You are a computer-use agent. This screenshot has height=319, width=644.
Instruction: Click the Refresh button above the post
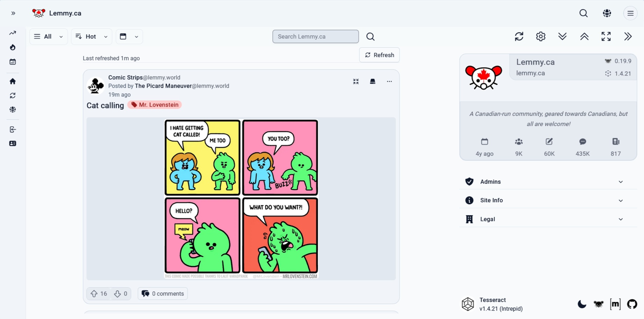(x=379, y=55)
